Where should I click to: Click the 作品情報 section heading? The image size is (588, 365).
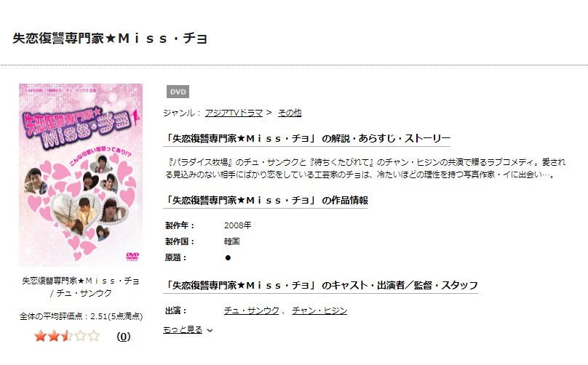pyautogui.click(x=266, y=201)
